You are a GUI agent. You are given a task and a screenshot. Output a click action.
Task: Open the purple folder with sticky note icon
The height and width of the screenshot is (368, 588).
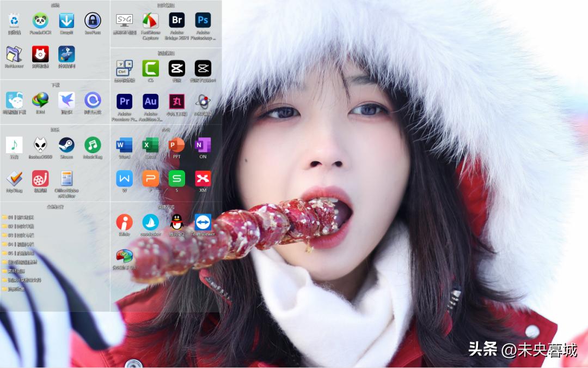(14, 54)
